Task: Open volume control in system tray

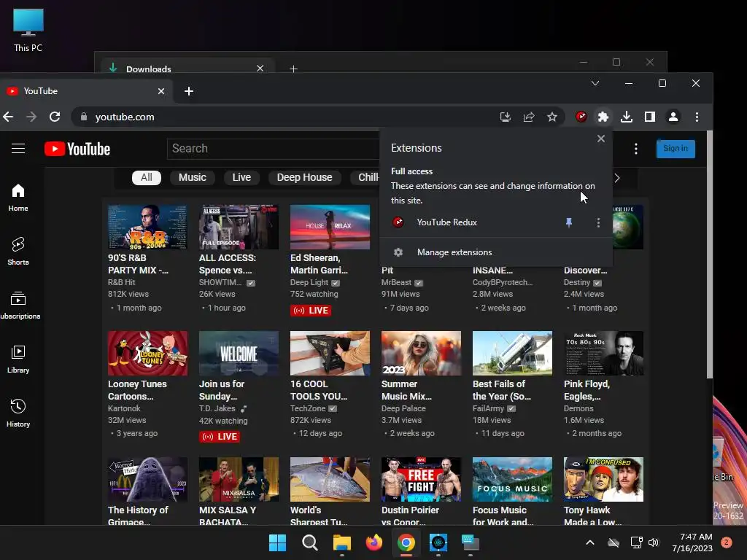Action: [654, 542]
